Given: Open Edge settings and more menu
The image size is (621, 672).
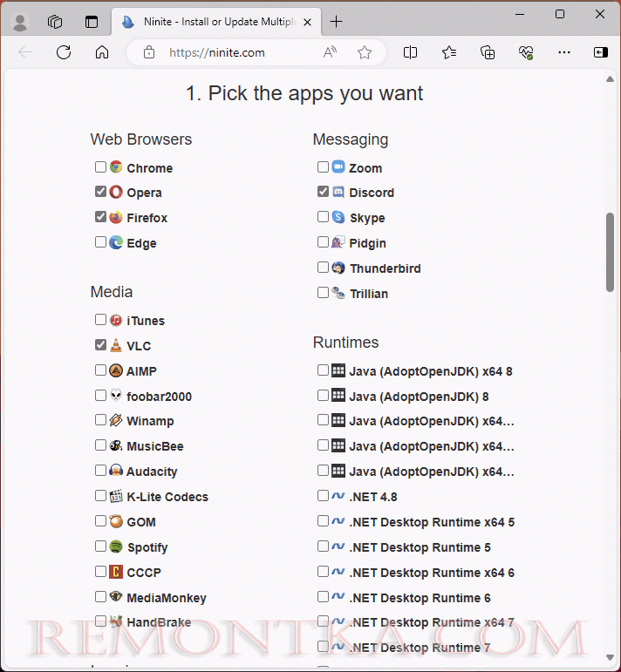Looking at the screenshot, I should [564, 52].
